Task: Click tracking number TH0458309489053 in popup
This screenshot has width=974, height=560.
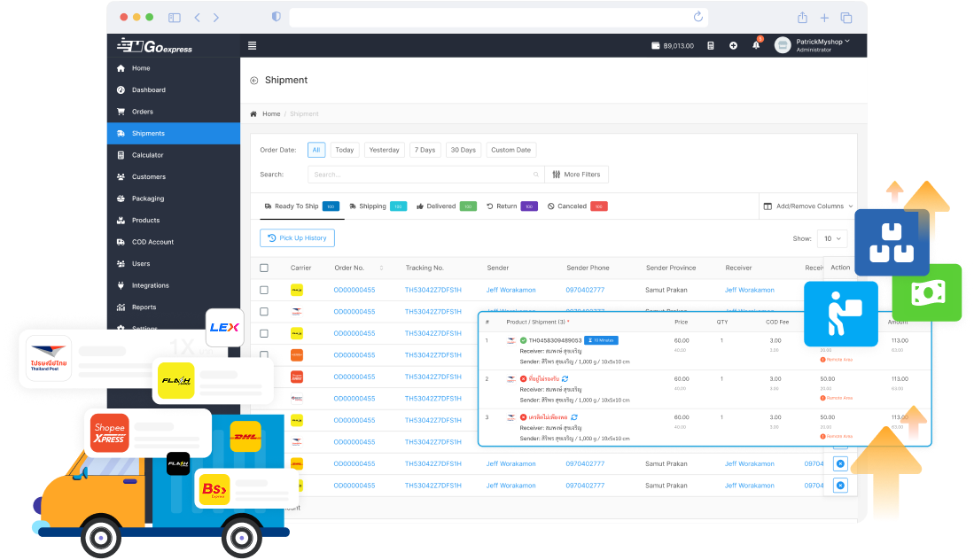Action: tap(556, 341)
